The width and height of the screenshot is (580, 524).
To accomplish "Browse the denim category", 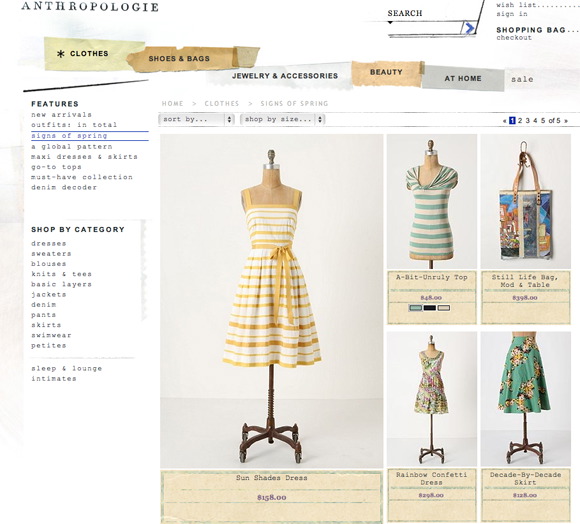I will (x=44, y=305).
